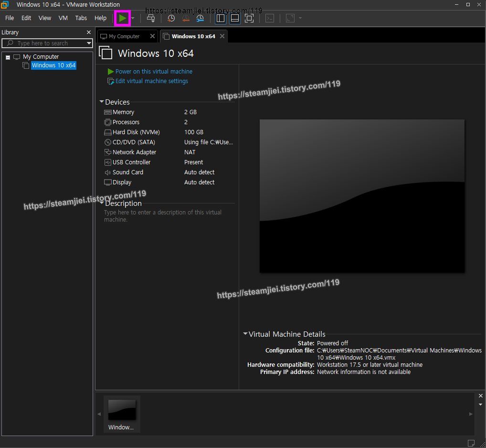The width and height of the screenshot is (486, 448).
Task: Toggle the thumbnail bar with the bottom-panel toolbar icon
Action: [x=234, y=18]
